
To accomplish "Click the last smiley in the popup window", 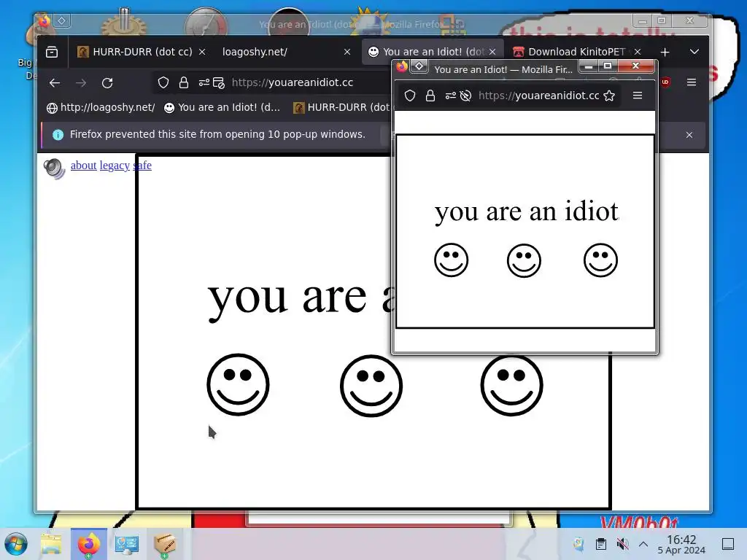I will pos(601,260).
